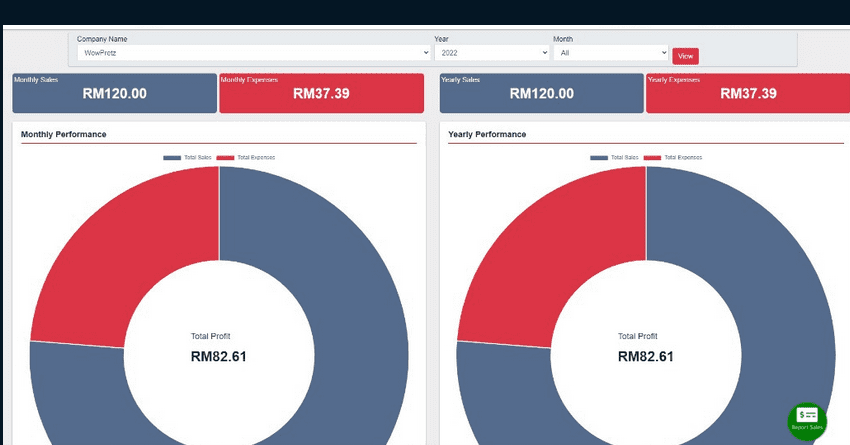This screenshot has width=850, height=445.
Task: Toggle Total Expenses legend in Monthly Performance
Action: coord(245,158)
